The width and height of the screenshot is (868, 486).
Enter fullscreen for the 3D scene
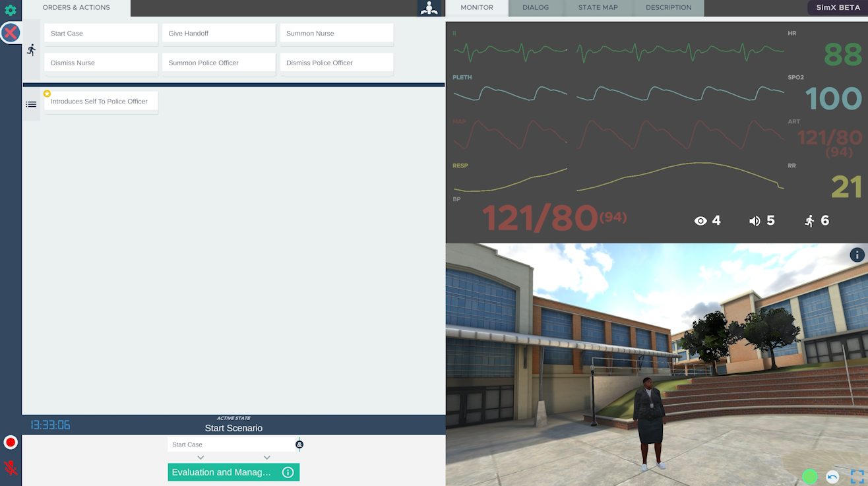coord(857,477)
